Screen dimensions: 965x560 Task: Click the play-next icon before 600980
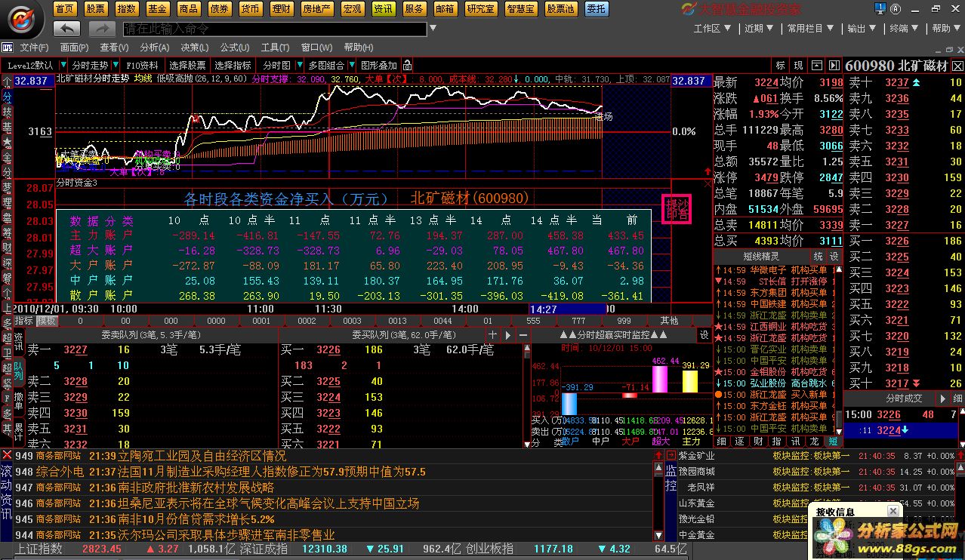[834, 66]
